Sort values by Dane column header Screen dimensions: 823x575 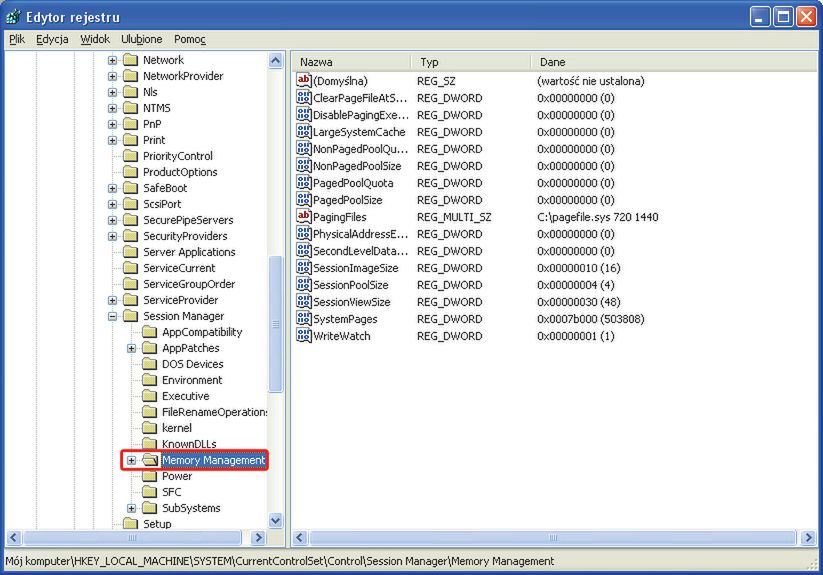point(674,62)
